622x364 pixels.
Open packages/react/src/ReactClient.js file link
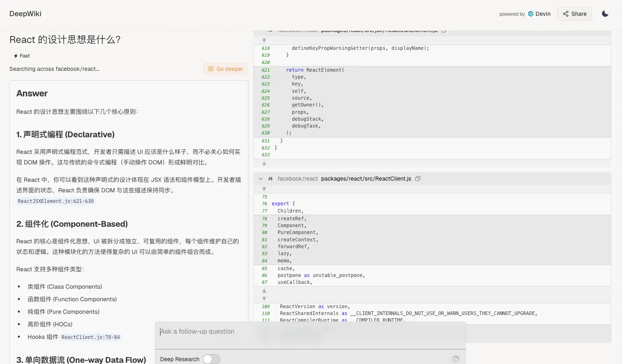(x=366, y=179)
